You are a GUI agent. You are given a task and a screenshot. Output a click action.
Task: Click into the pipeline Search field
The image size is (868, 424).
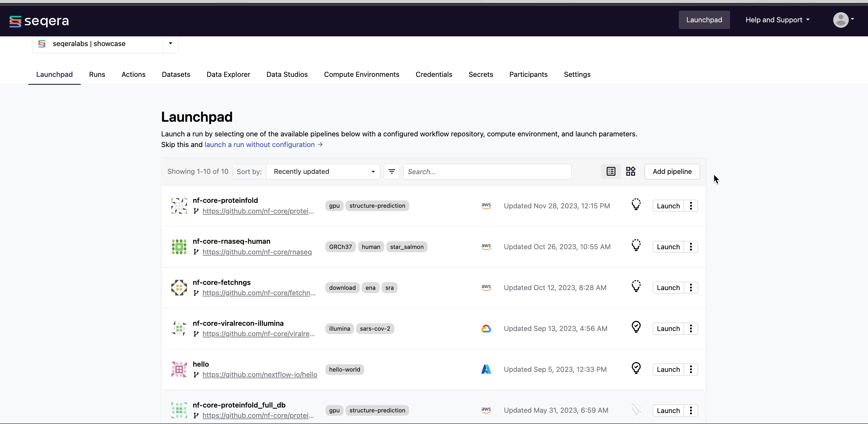(x=487, y=171)
